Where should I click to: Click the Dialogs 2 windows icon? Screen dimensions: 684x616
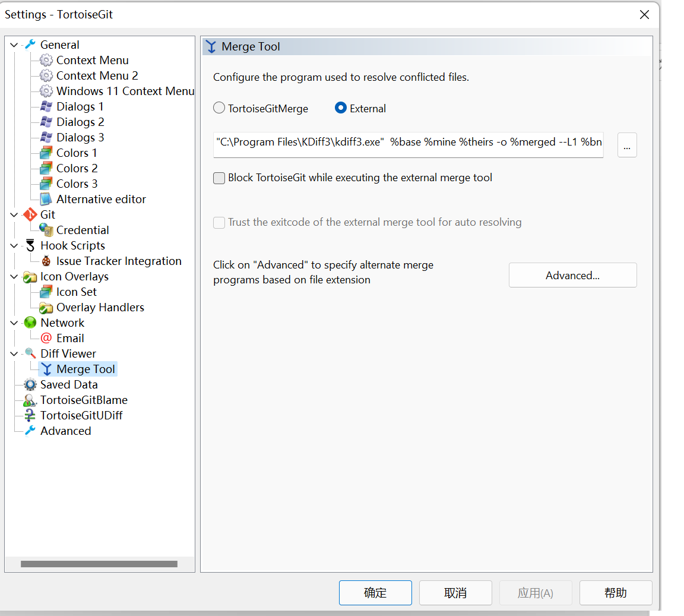click(46, 122)
